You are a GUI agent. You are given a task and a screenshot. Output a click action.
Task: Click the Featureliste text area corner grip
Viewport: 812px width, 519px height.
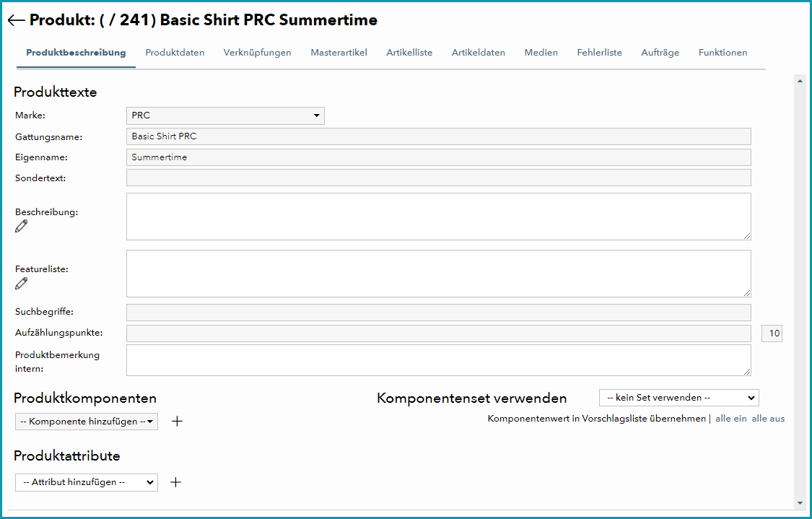pyautogui.click(x=747, y=293)
